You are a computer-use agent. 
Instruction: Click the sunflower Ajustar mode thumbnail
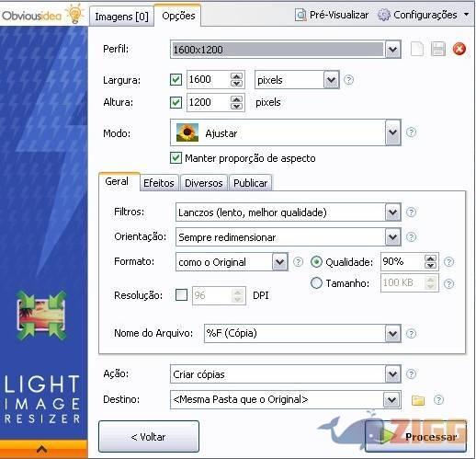(x=187, y=132)
